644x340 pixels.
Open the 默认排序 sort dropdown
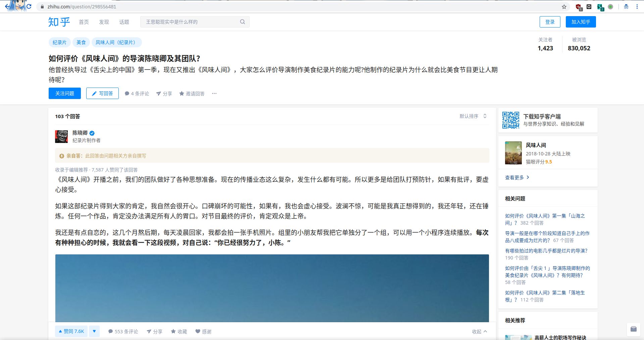tap(473, 116)
